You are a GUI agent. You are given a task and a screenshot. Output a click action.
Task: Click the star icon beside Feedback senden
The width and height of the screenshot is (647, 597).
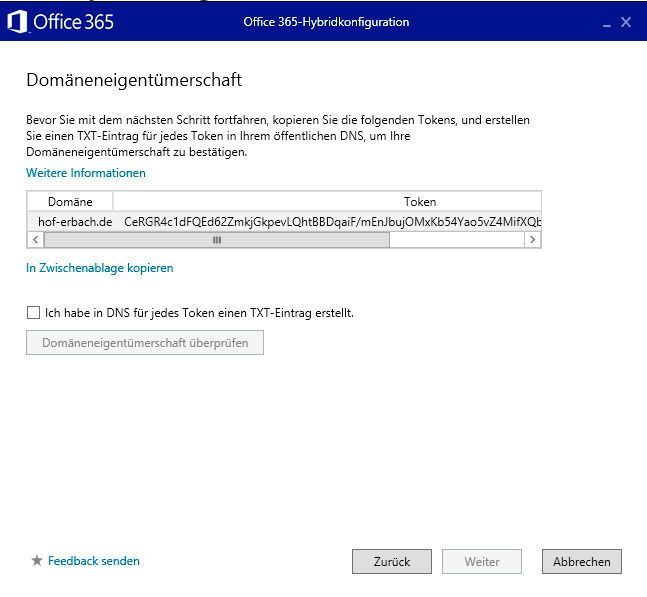coord(37,560)
